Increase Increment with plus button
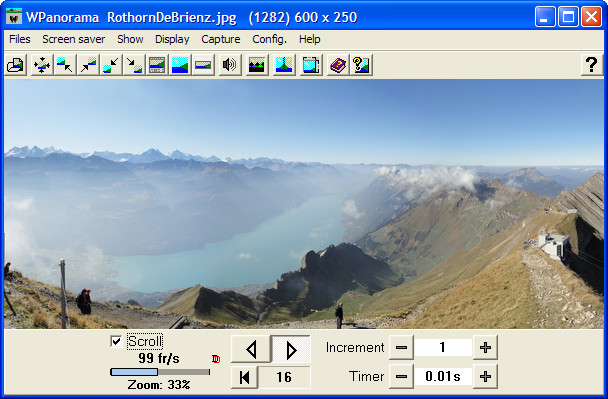This screenshot has width=608, height=399. pos(485,347)
